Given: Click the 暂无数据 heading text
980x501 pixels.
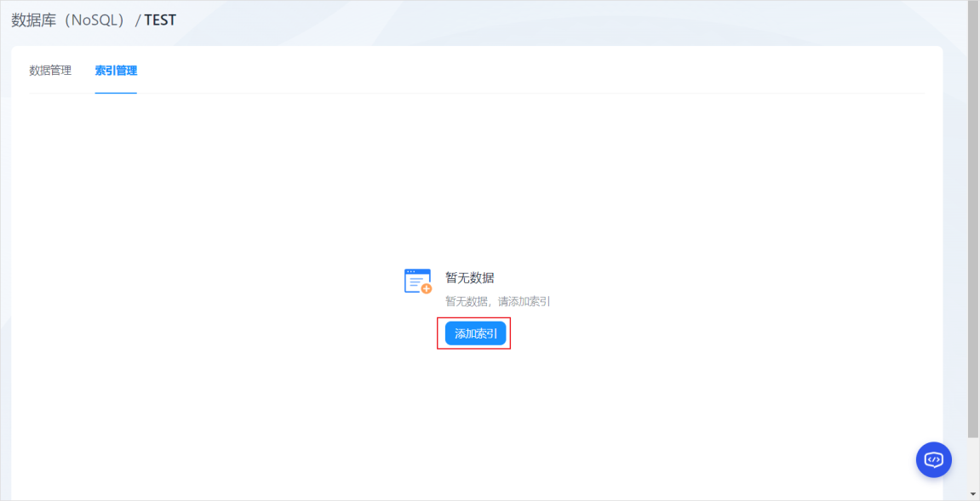Looking at the screenshot, I should click(469, 278).
